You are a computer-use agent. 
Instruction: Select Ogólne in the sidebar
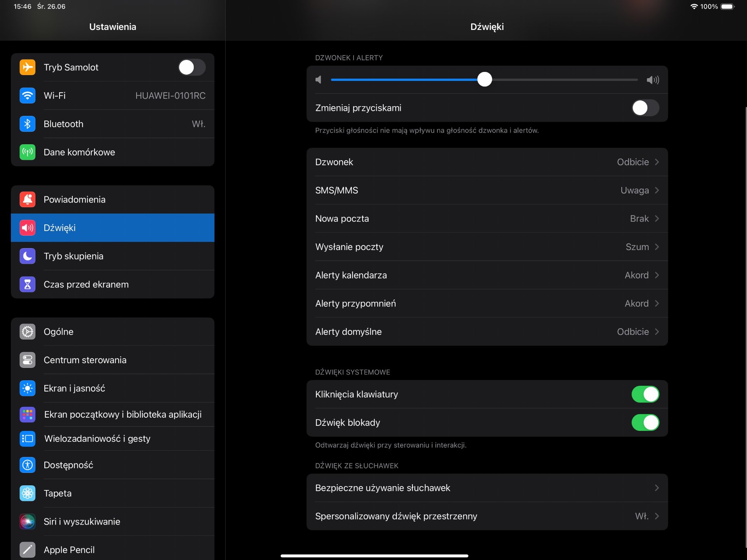112,332
